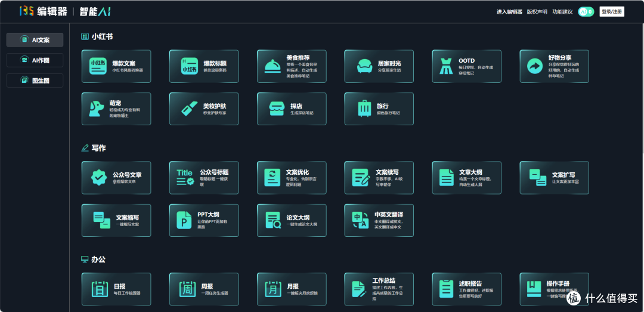Click the 一周任务生成器 description text
This screenshot has height=312, width=644.
tap(215, 293)
